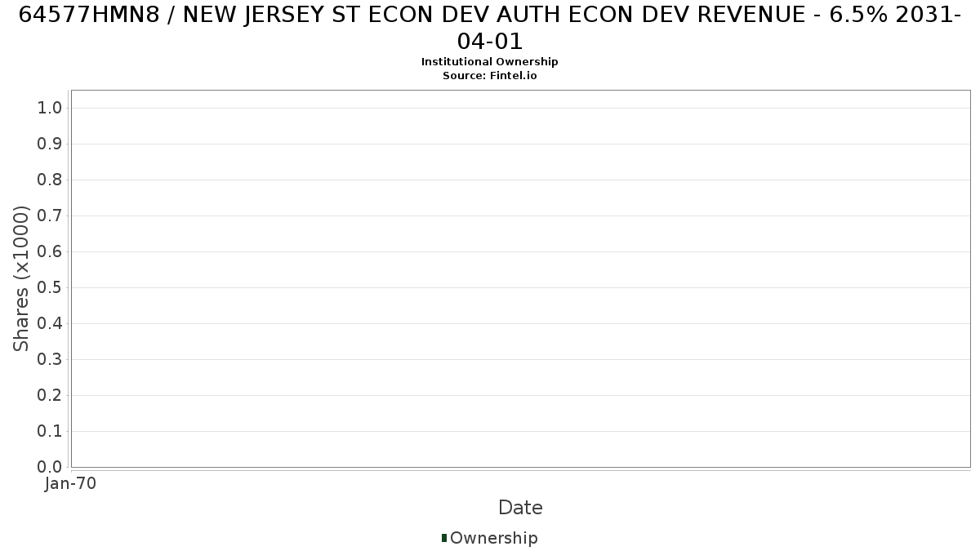This screenshot has width=980, height=551.
Task: Select the 1.0 y-axis tick label
Action: 50,108
